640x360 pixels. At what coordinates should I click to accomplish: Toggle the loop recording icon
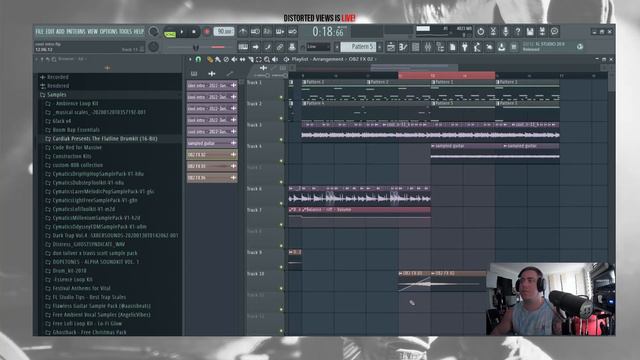click(293, 31)
